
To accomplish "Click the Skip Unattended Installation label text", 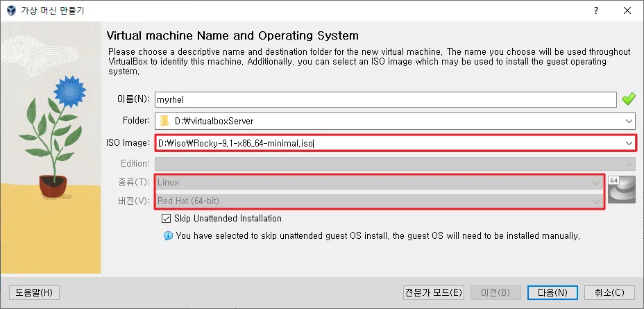I will (x=228, y=218).
